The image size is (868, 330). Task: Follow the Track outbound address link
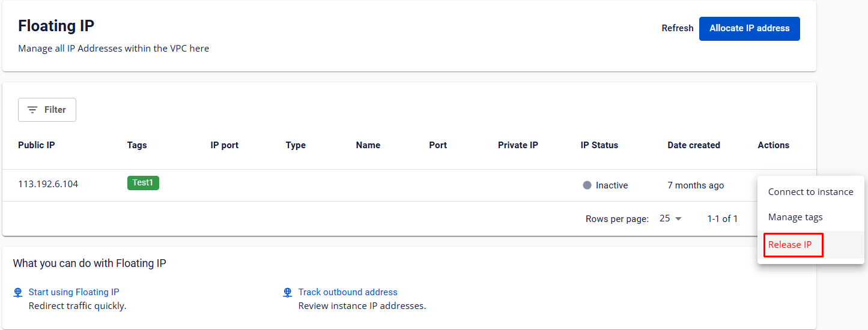pyautogui.click(x=348, y=292)
